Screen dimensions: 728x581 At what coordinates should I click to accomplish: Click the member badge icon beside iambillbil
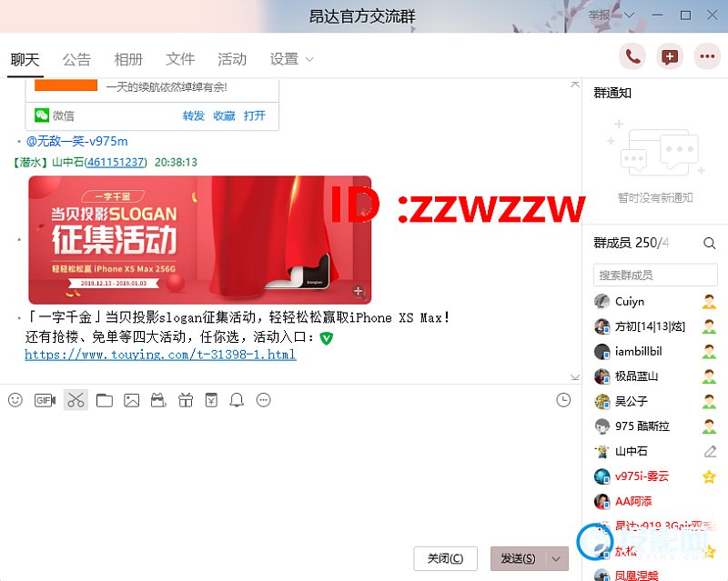[x=709, y=352]
